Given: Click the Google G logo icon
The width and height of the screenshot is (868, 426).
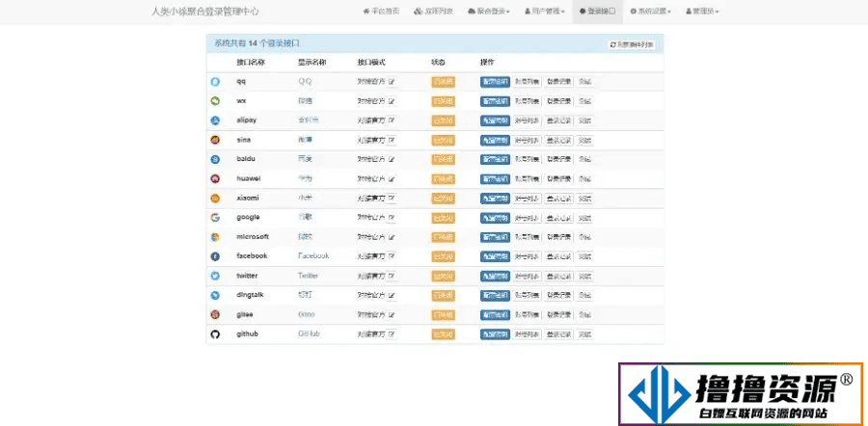Looking at the screenshot, I should click(215, 218).
